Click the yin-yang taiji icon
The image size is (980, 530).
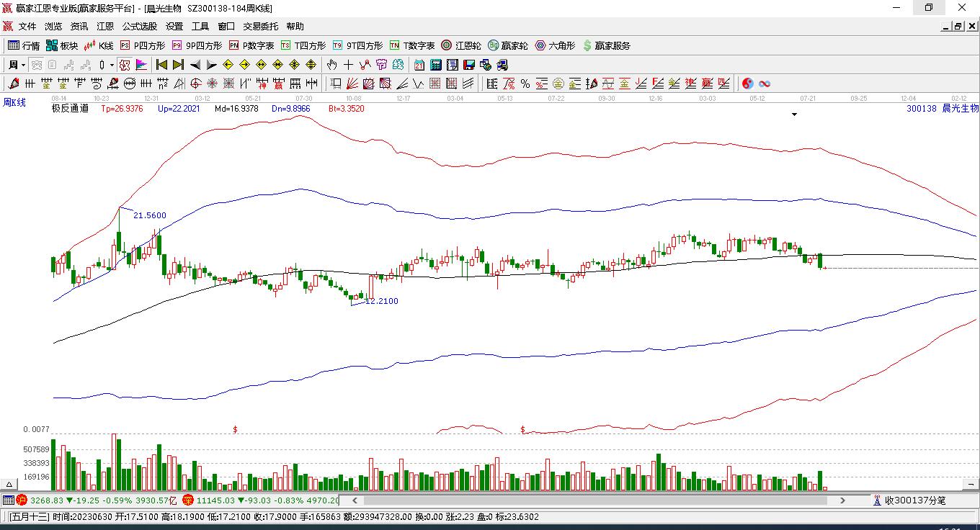(x=747, y=84)
